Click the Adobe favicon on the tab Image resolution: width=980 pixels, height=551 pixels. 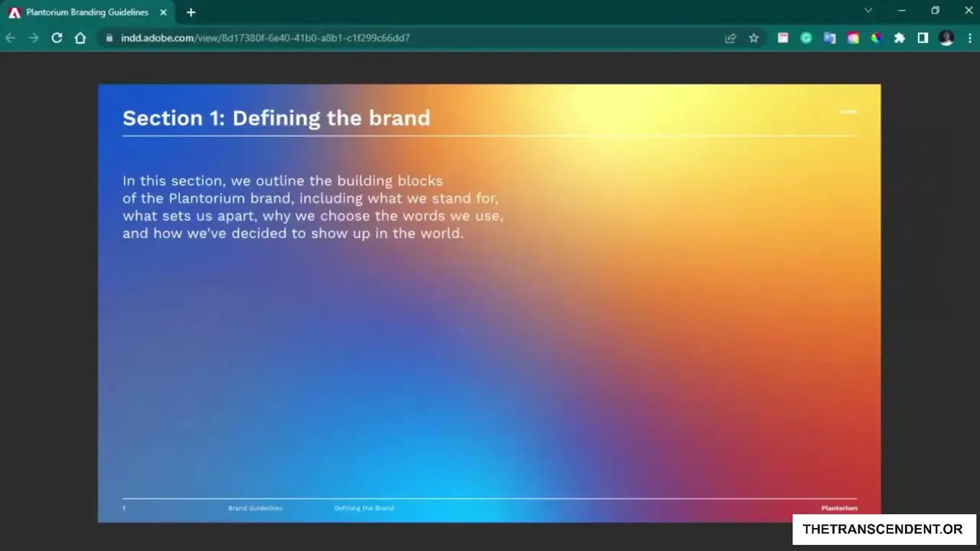[x=15, y=12]
